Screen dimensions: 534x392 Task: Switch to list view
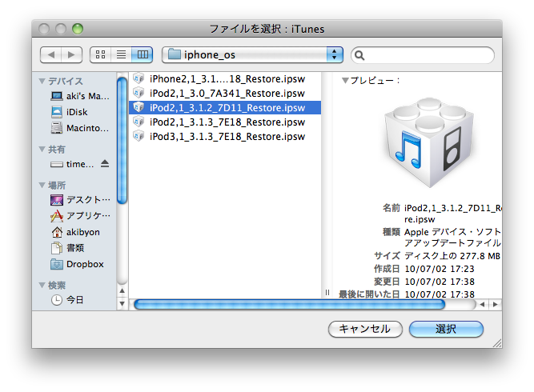click(x=121, y=54)
